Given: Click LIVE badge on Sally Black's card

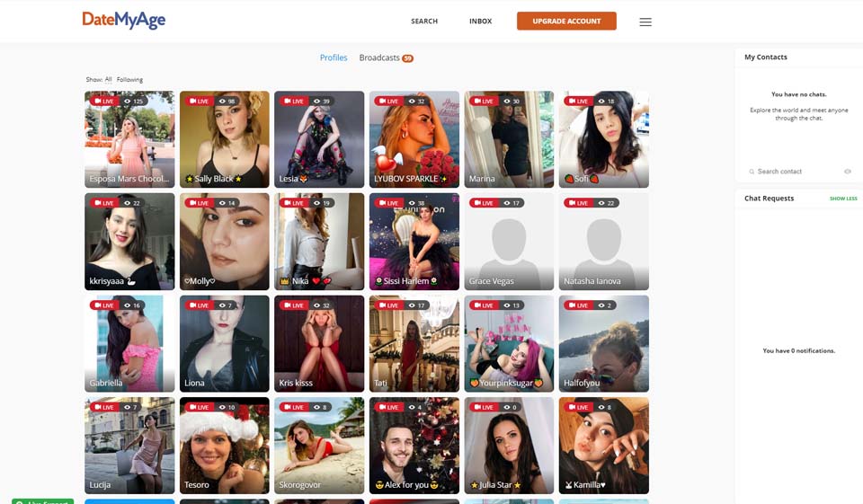Looking at the screenshot, I should pos(198,102).
